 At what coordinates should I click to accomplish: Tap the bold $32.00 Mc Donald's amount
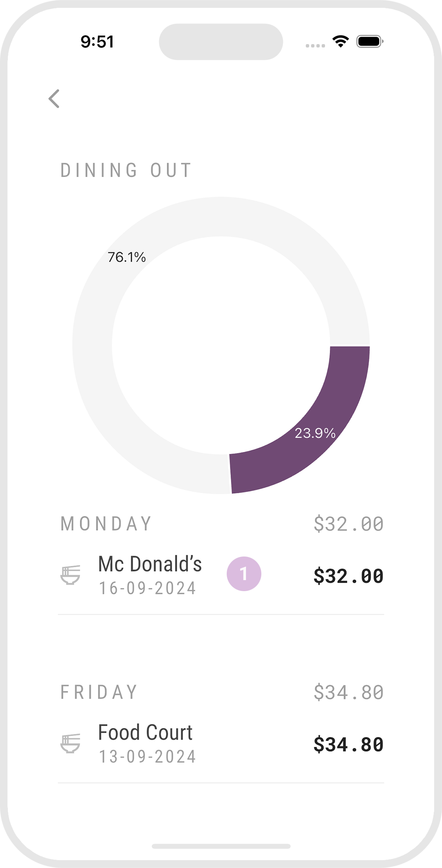[348, 576]
